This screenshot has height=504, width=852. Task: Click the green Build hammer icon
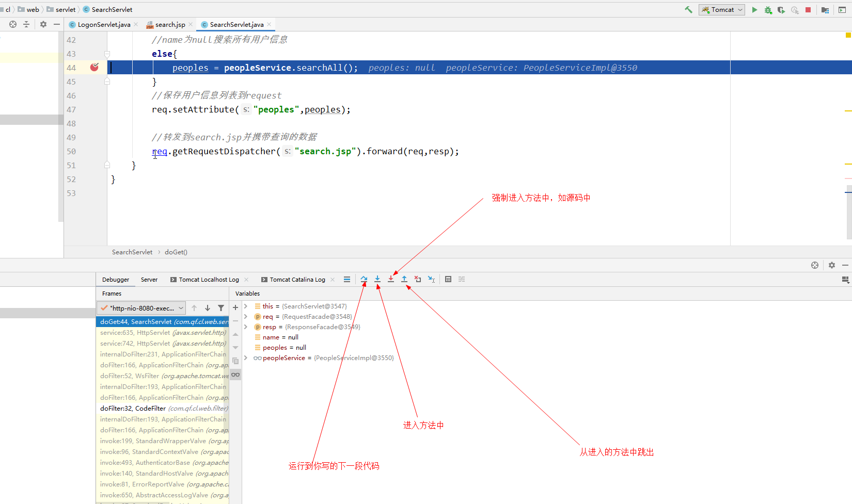[688, 10]
